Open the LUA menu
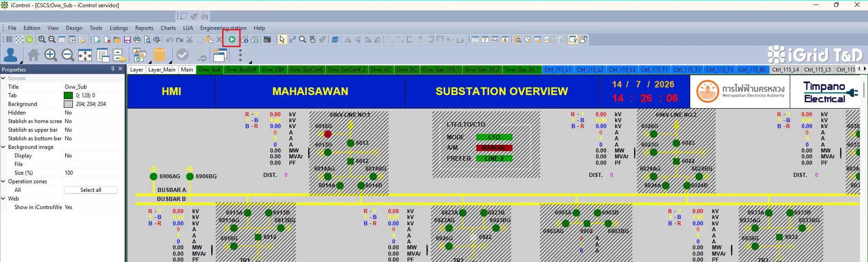This screenshot has width=868, height=262. pyautogui.click(x=188, y=28)
